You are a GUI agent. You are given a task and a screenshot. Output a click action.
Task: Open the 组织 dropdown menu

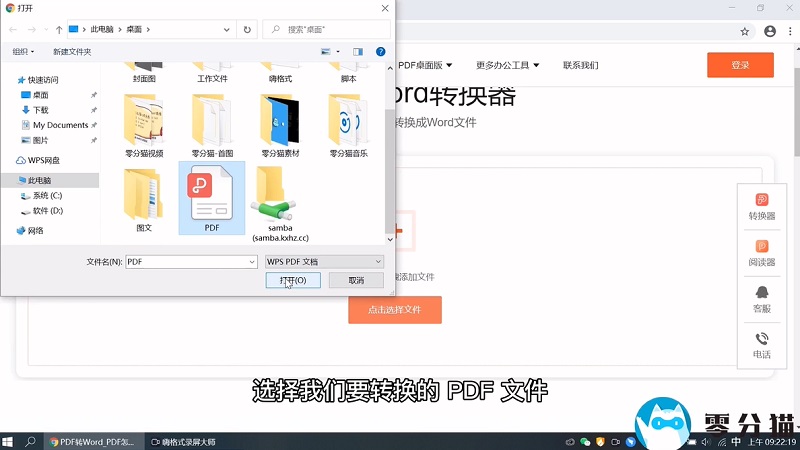click(x=23, y=51)
